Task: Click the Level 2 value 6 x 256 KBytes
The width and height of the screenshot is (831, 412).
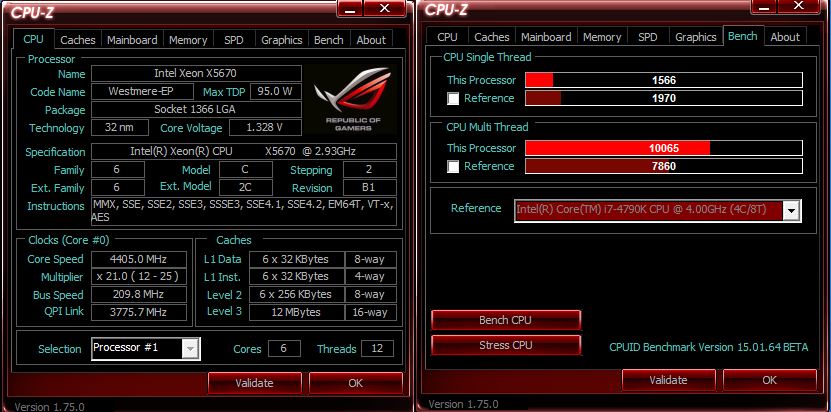Action: (296, 294)
